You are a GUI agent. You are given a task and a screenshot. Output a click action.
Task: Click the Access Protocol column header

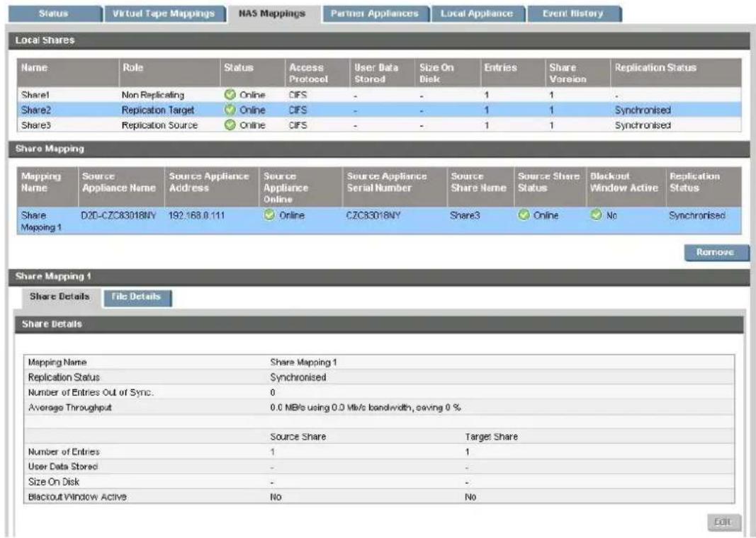[317, 73]
